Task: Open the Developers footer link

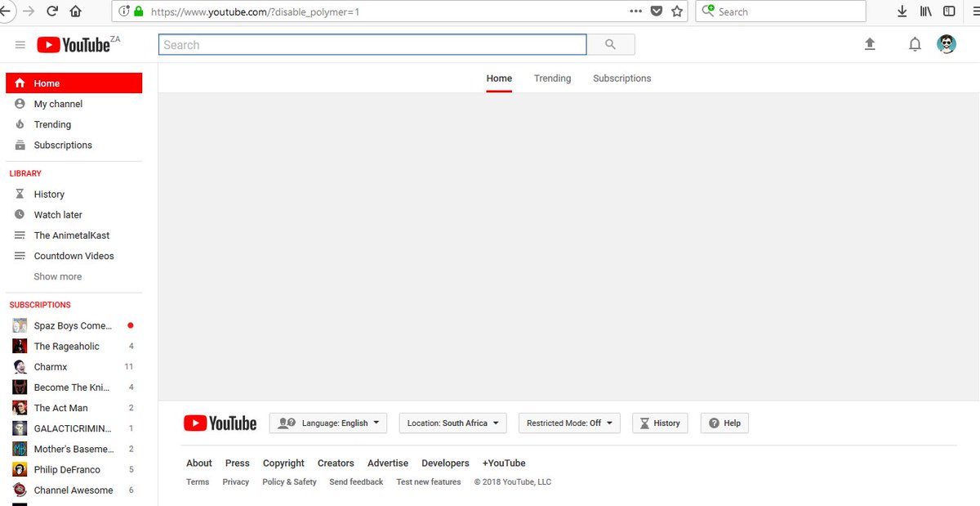Action: [445, 463]
